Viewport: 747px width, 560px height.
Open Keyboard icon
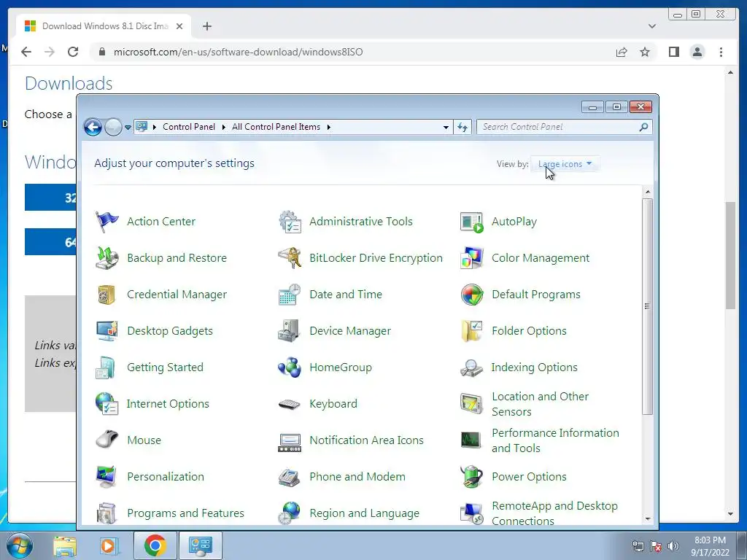tap(290, 404)
